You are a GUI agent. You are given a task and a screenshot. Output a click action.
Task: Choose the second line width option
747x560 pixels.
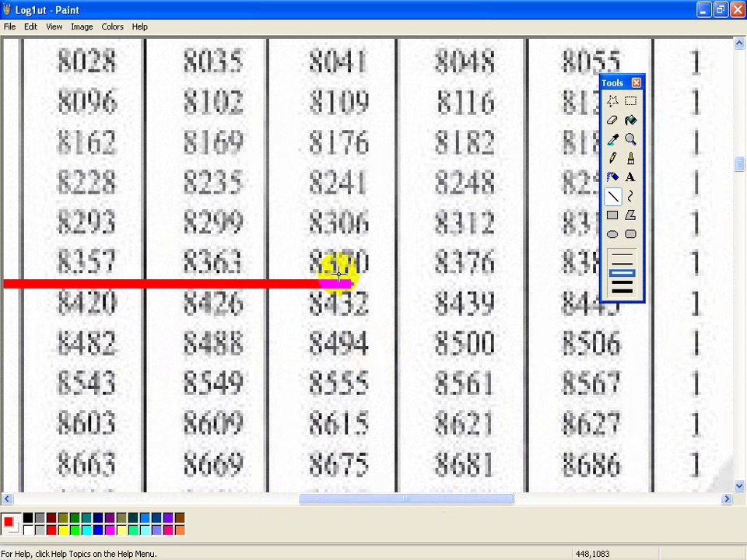[622, 264]
